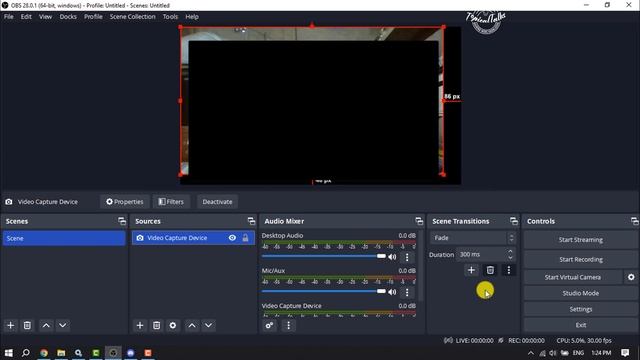
Task: Add a new scene with plus icon
Action: click(x=11, y=325)
